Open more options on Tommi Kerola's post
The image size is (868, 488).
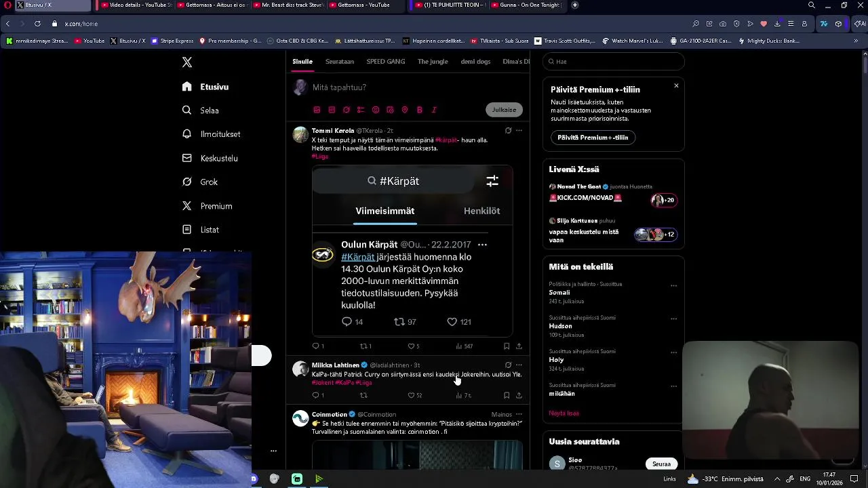(519, 131)
